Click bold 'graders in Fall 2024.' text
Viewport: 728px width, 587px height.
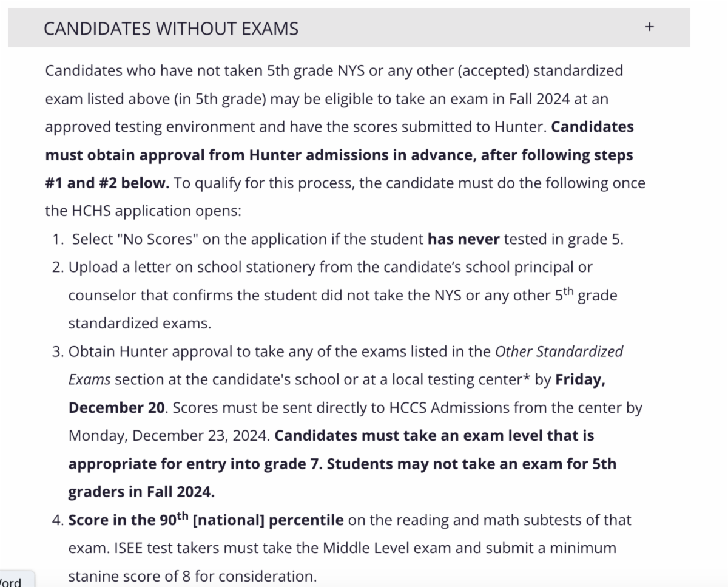point(141,492)
